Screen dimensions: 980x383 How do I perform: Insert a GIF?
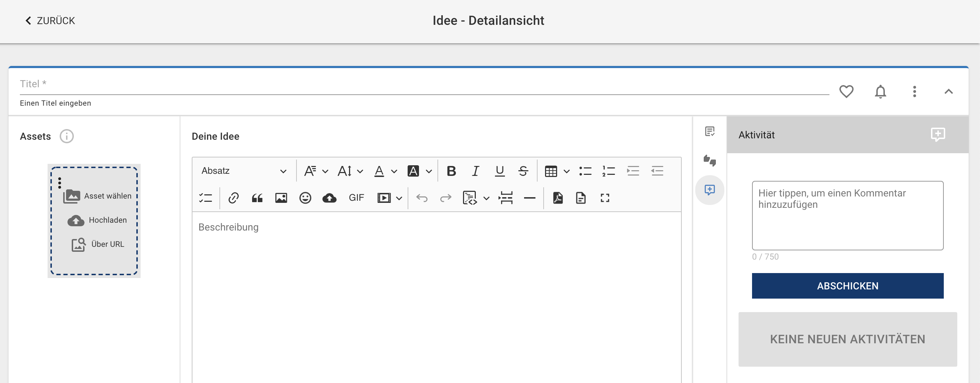(x=356, y=198)
